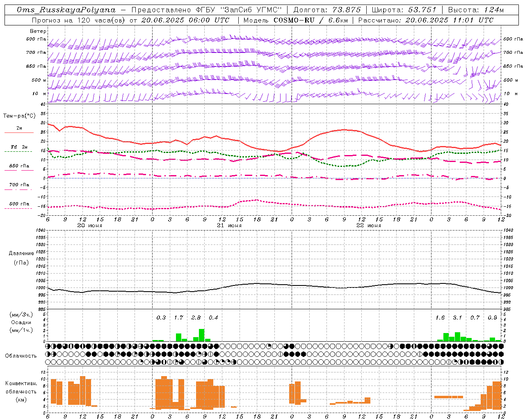Click the 0.4 three-hour precipitation value

point(213,318)
